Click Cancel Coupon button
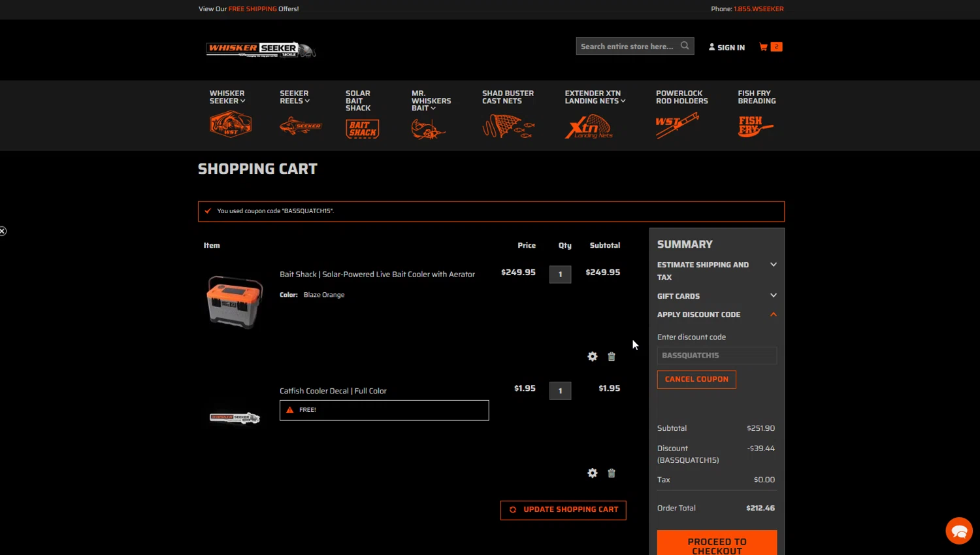Screen dimensions: 980x555 (x=696, y=379)
